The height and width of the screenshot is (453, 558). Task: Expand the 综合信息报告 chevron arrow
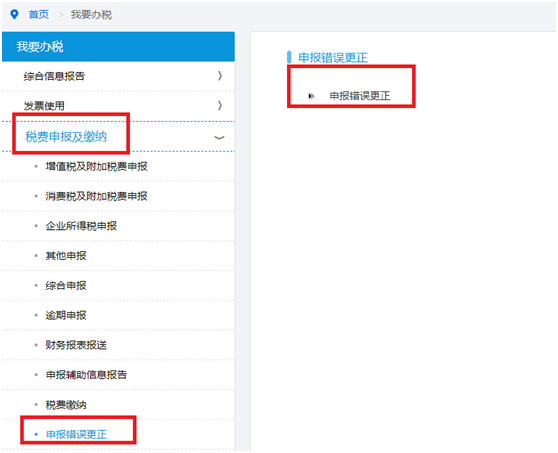220,76
